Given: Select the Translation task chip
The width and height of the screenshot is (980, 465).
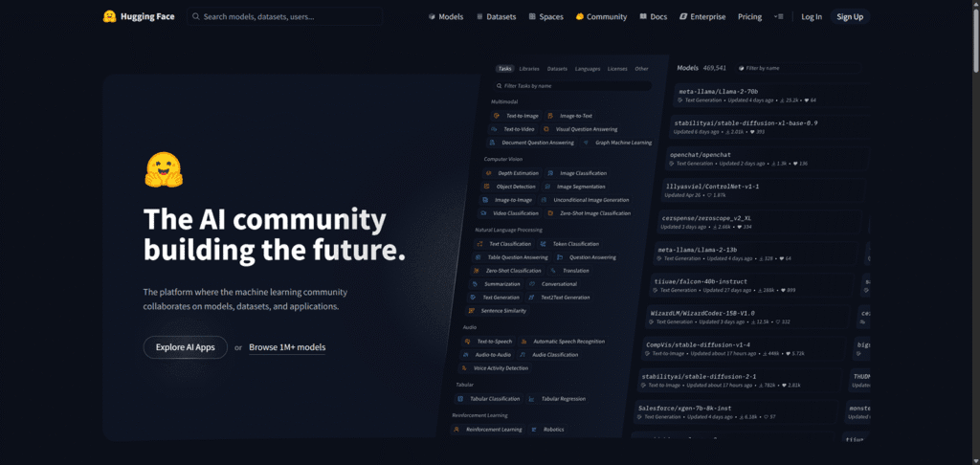Looking at the screenshot, I should (569, 271).
